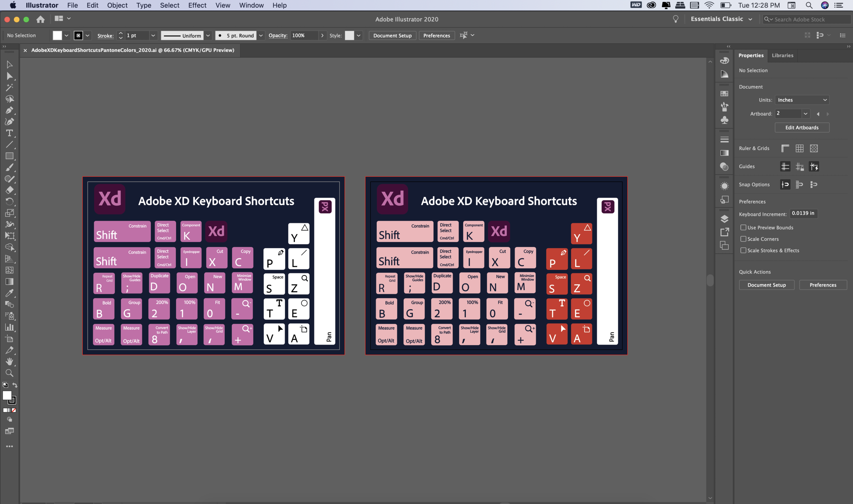
Task: Open the fill color dropdown arrow
Action: pyautogui.click(x=67, y=35)
